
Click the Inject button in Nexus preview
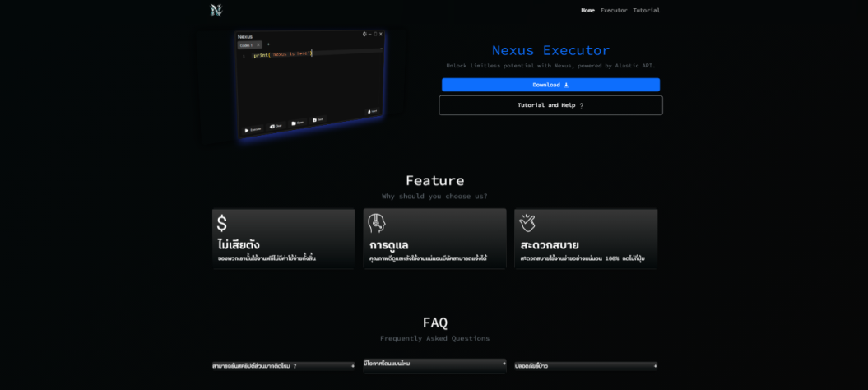[372, 110]
